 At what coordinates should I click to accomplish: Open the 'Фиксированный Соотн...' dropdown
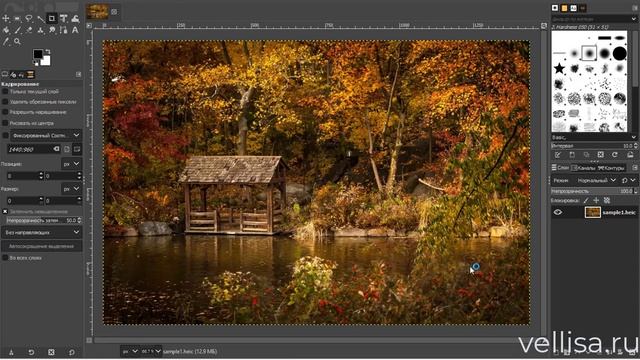(46, 135)
